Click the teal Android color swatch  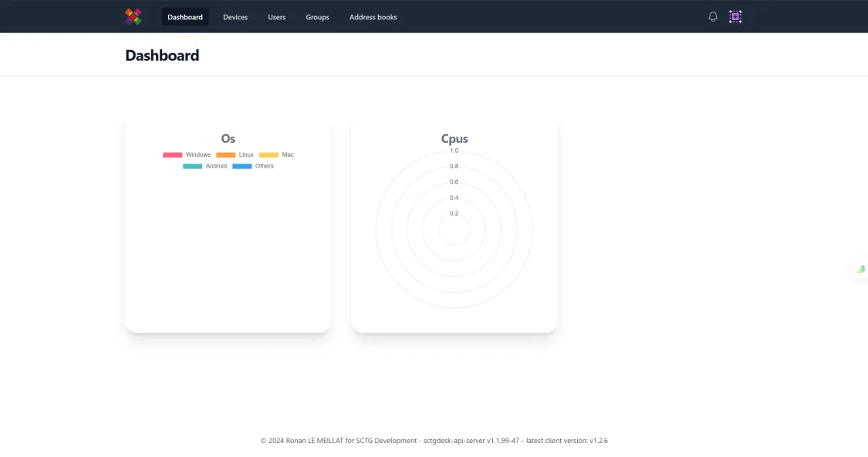coord(193,166)
